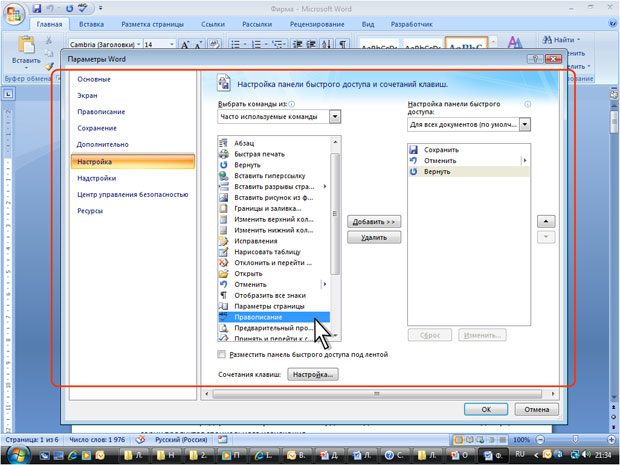Click move up arrow button beside list

point(546,221)
